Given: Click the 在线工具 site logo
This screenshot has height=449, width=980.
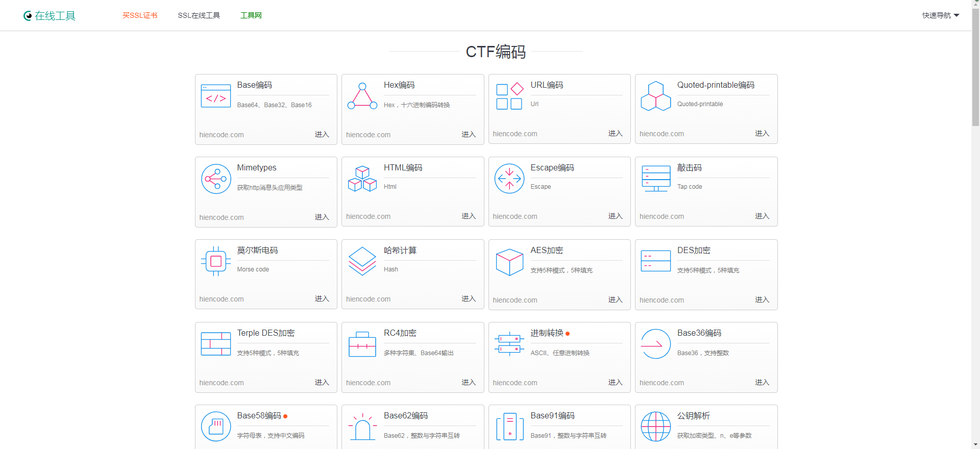Looking at the screenshot, I should coord(50,16).
